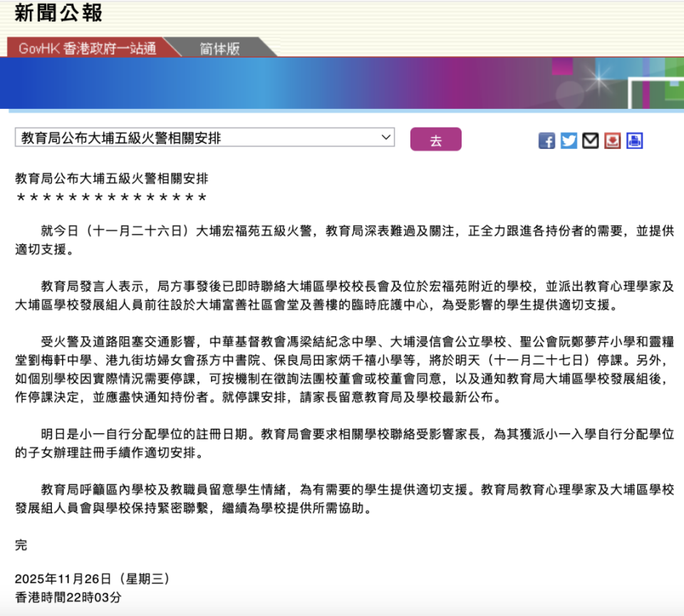684x616 pixels.
Task: Click the 完 marker at the article end
Action: pyautogui.click(x=20, y=545)
